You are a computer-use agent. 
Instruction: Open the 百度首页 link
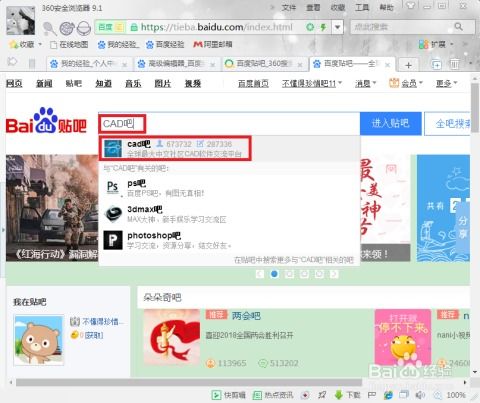point(253,83)
